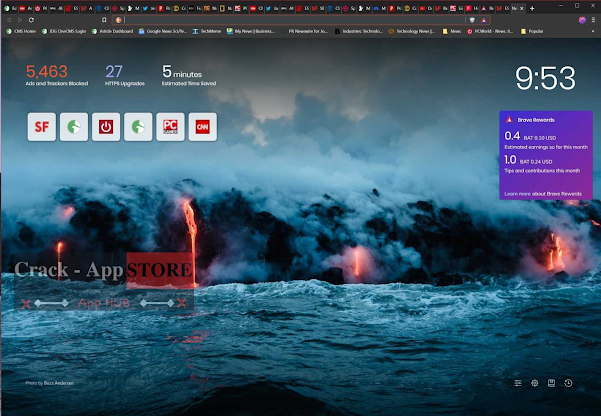Switch to the Flipboard tab

[472, 8]
